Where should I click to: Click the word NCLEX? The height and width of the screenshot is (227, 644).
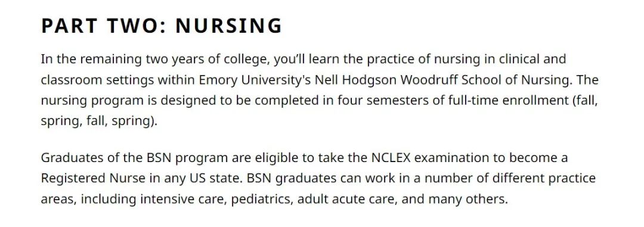point(391,158)
